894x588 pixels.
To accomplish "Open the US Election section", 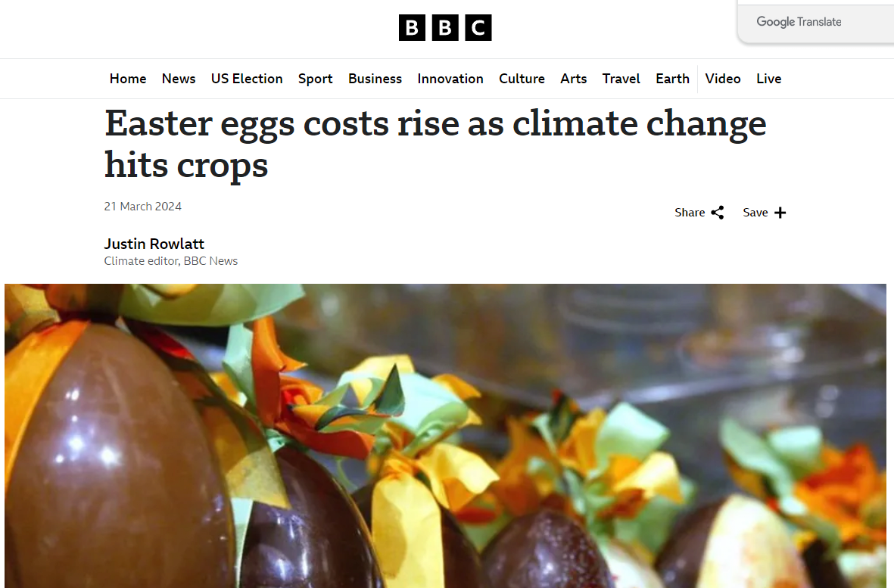I will pyautogui.click(x=247, y=79).
